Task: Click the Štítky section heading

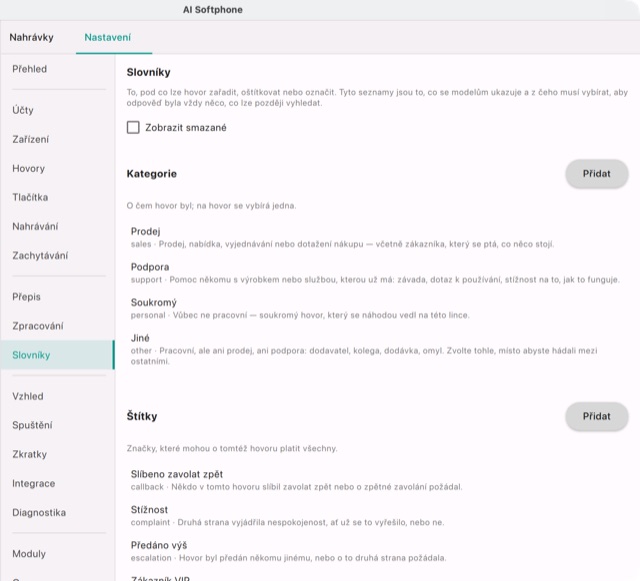Action: [x=142, y=416]
